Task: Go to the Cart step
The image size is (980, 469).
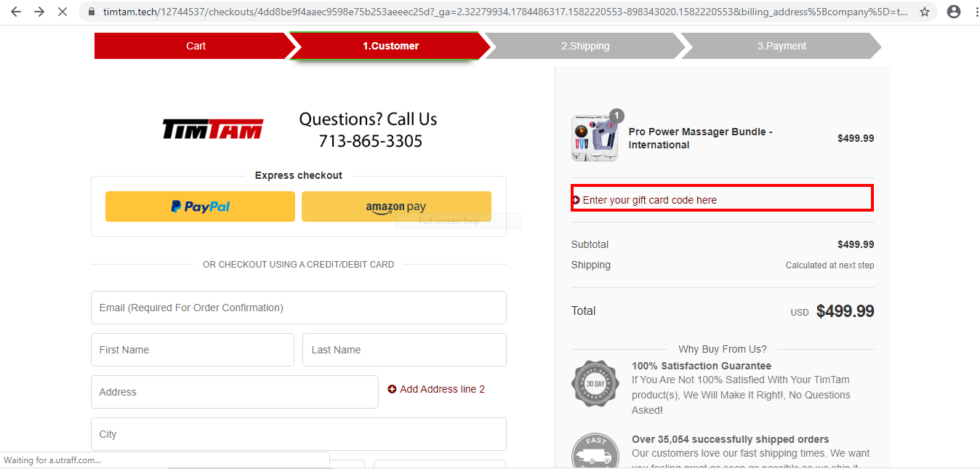Action: [196, 46]
